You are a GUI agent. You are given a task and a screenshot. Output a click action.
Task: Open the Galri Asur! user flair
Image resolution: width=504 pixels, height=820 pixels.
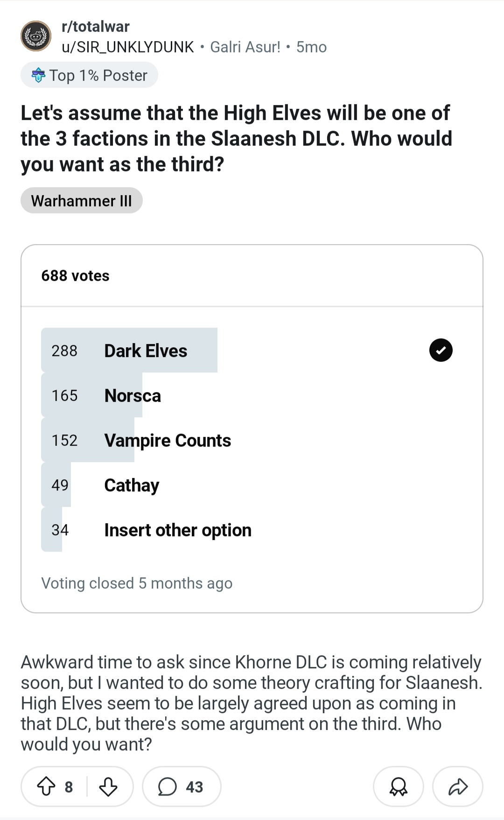245,47
